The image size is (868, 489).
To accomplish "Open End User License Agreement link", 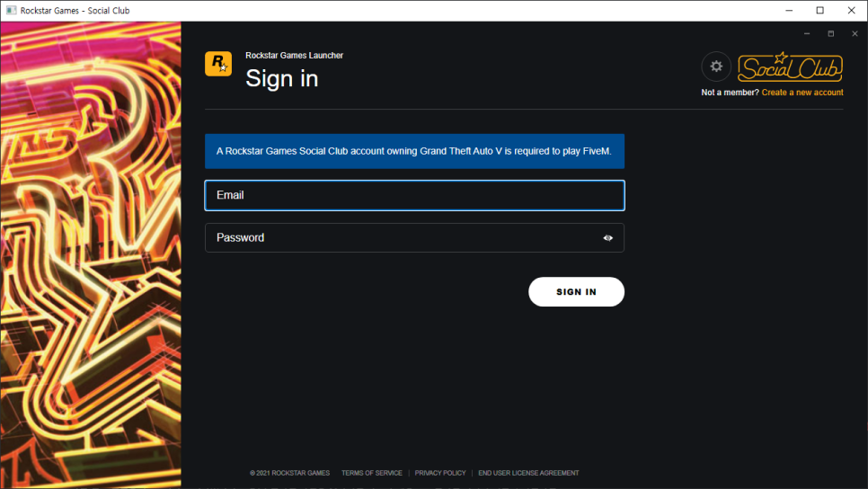I will pyautogui.click(x=528, y=473).
